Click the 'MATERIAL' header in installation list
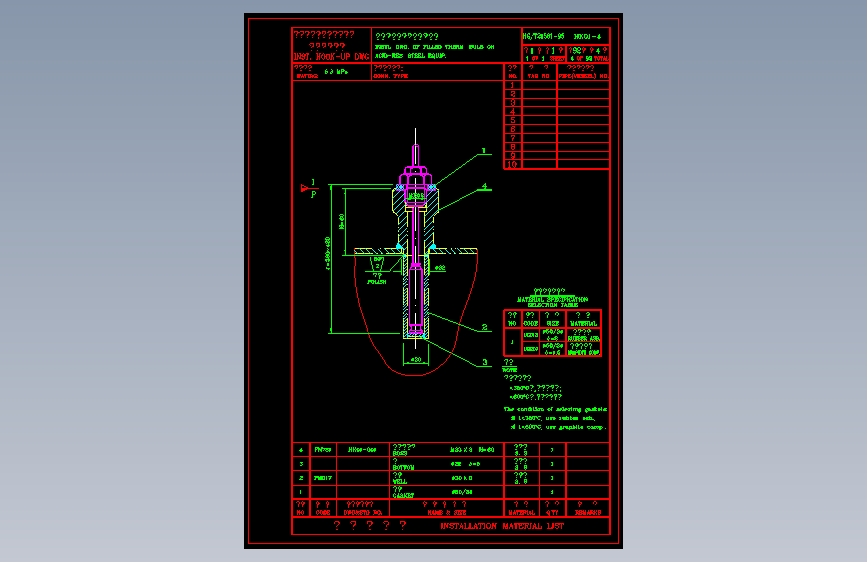Image resolution: width=867 pixels, height=562 pixels. click(521, 513)
